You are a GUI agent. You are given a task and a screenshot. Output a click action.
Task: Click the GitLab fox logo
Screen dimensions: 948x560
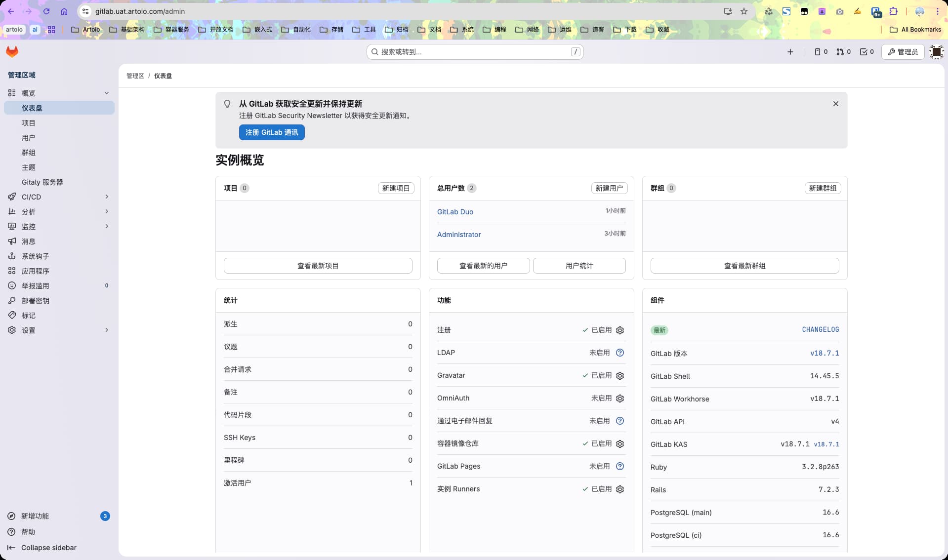12,52
